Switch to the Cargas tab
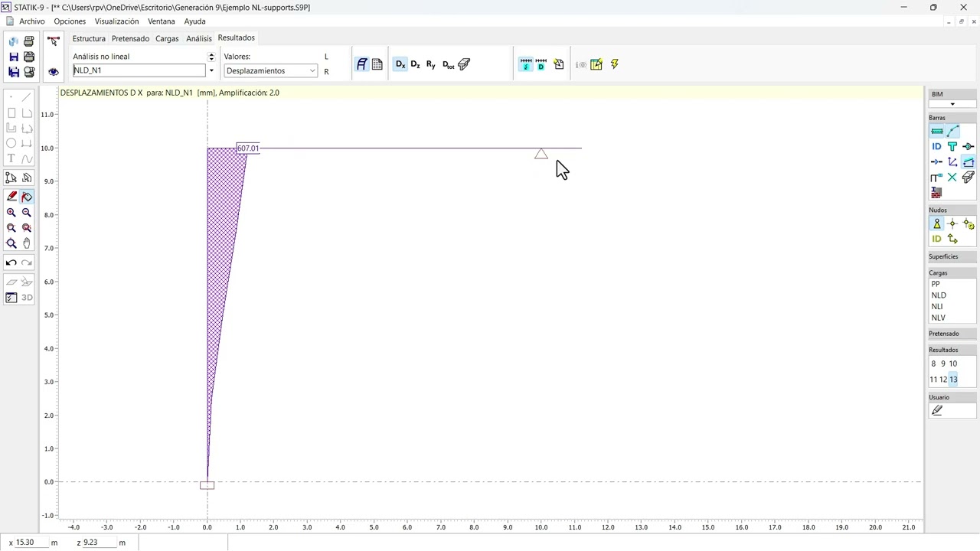This screenshot has height=551, width=980. (x=167, y=38)
